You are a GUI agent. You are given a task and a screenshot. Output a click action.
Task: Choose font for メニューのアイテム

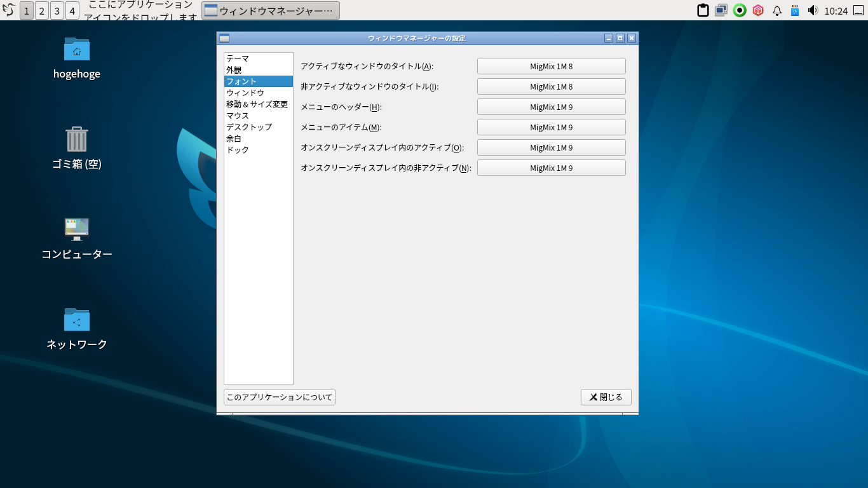552,127
